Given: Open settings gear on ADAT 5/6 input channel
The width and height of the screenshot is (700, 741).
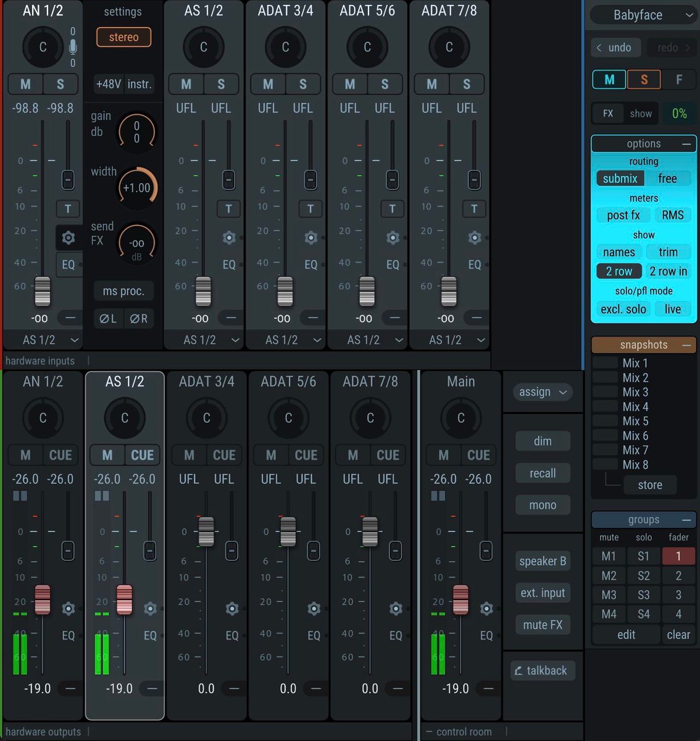Looking at the screenshot, I should tap(393, 238).
